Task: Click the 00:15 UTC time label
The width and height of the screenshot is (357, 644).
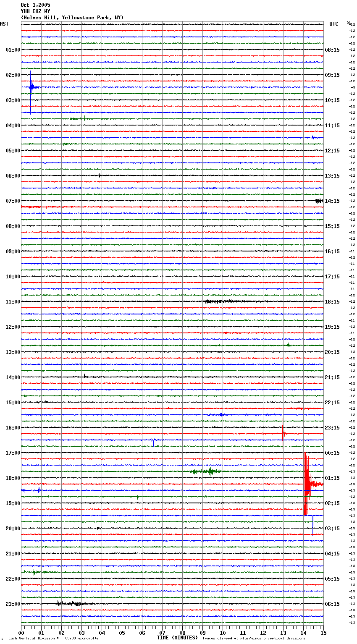Action: (x=332, y=453)
